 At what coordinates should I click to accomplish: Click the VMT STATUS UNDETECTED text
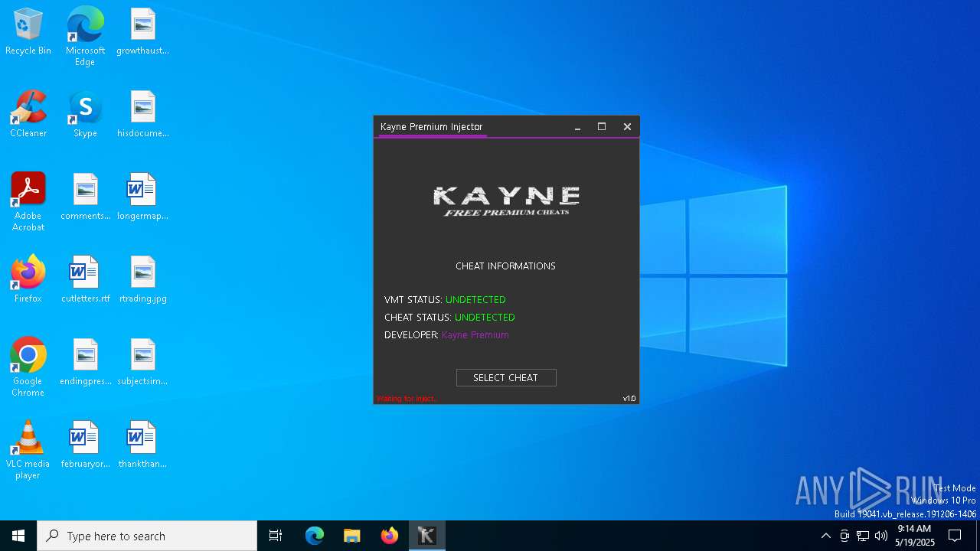(445, 300)
